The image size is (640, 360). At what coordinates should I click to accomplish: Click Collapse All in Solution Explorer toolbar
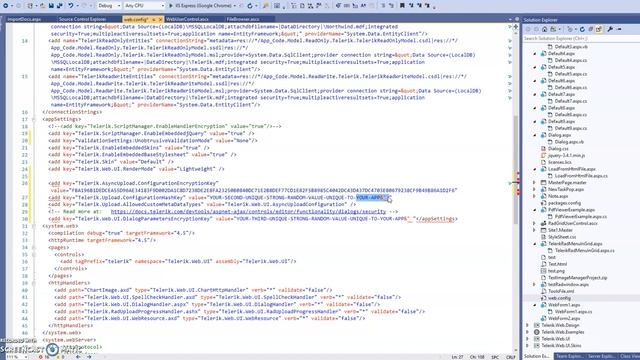click(x=591, y=29)
